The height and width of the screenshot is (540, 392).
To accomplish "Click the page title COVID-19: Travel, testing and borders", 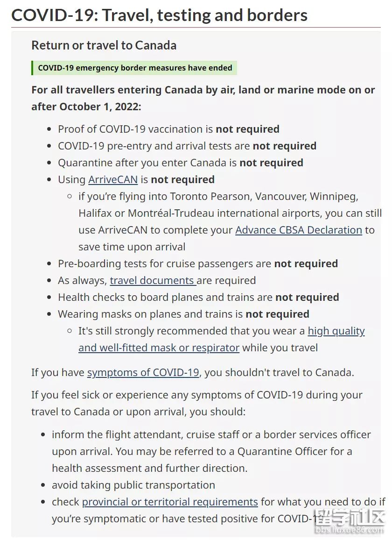I will click(x=159, y=15).
